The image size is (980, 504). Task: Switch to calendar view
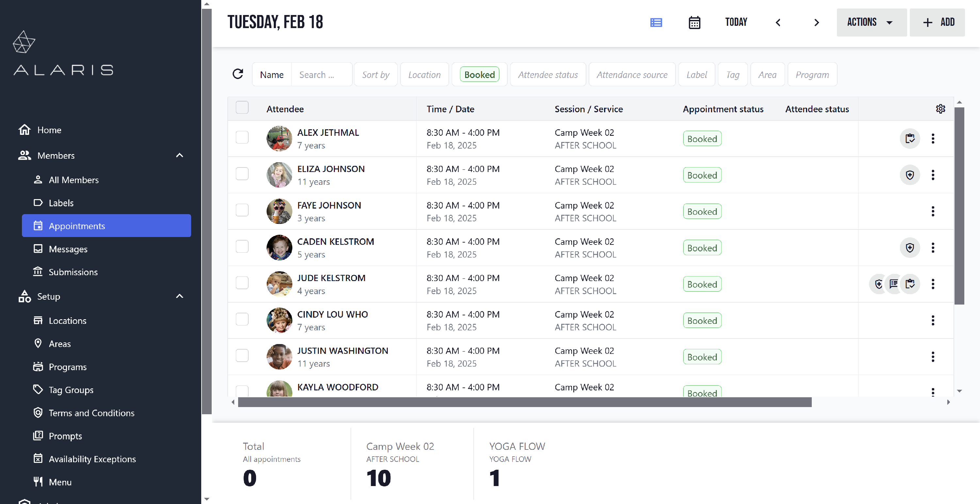coord(694,23)
